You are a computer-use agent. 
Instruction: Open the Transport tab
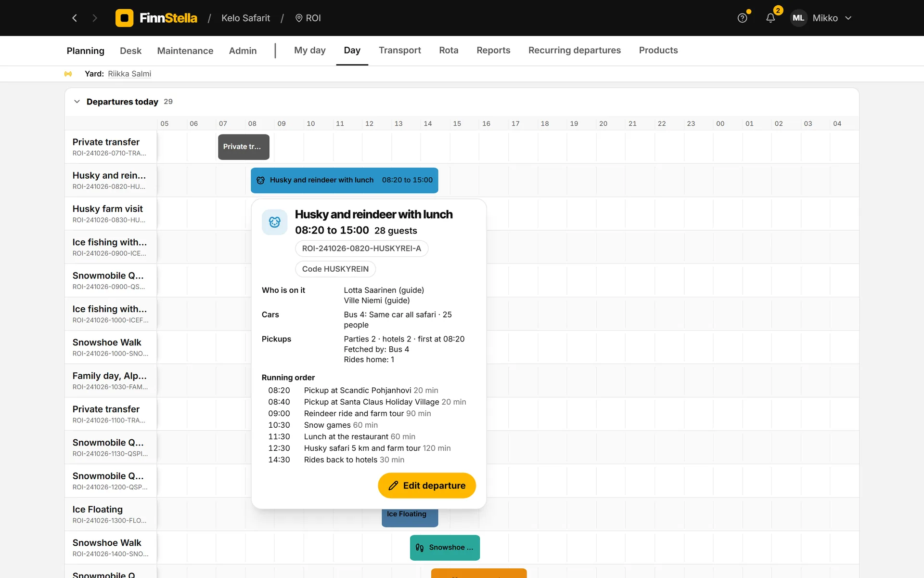[x=400, y=50]
